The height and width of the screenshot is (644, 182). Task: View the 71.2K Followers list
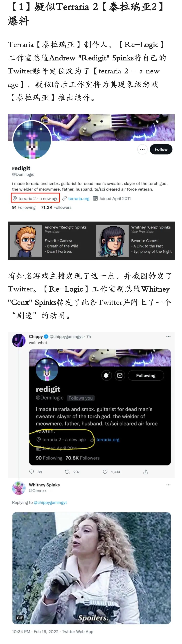pyautogui.click(x=56, y=207)
